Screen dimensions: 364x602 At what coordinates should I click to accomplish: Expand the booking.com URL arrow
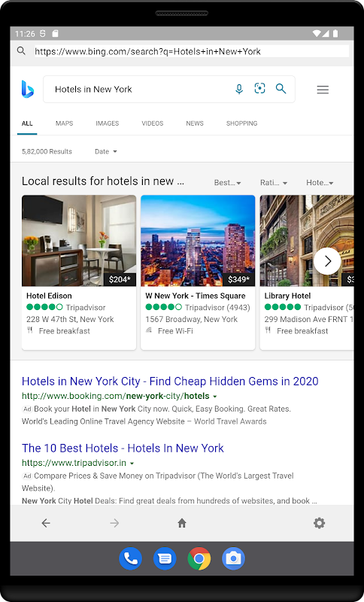click(x=215, y=397)
